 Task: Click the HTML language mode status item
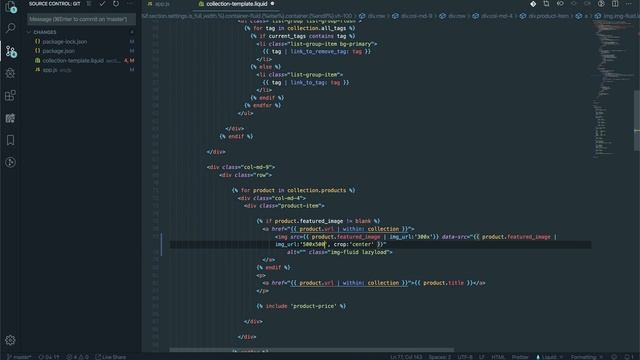pos(498,357)
